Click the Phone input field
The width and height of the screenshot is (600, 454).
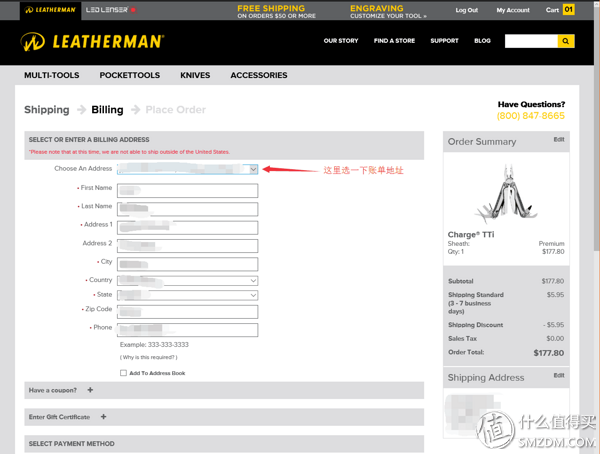(188, 330)
